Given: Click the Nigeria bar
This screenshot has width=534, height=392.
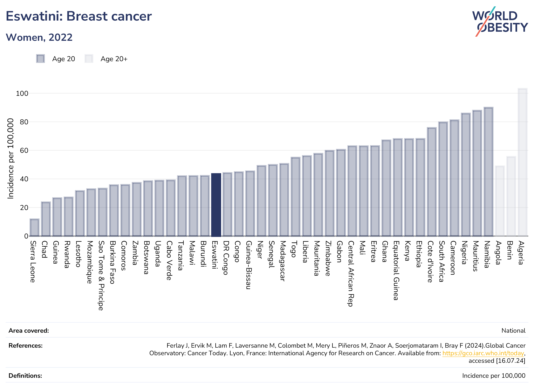Looking at the screenshot, I should 466,175.
